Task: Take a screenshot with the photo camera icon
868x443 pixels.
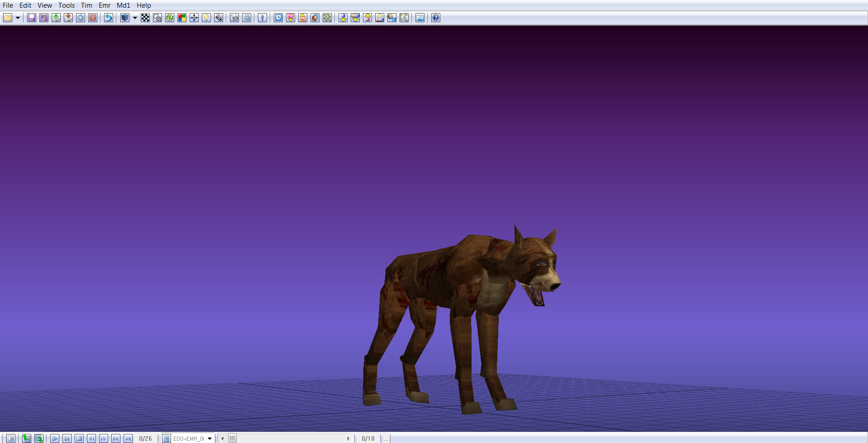Action: (234, 18)
